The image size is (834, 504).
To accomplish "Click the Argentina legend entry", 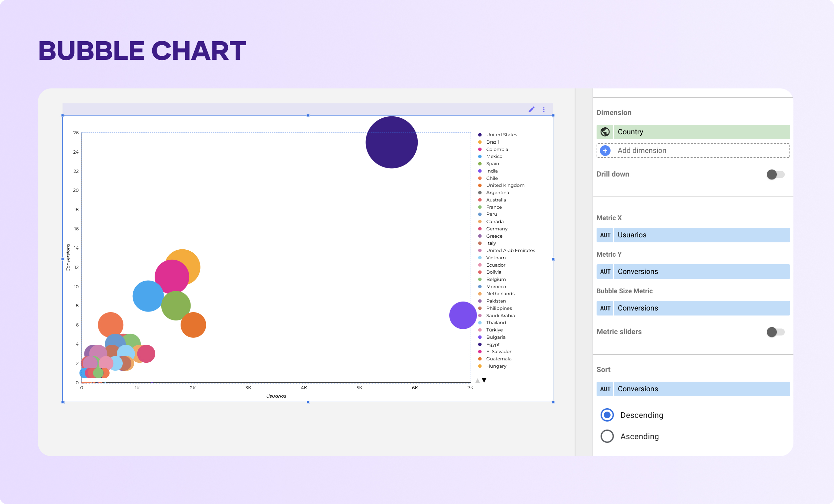I will point(493,192).
